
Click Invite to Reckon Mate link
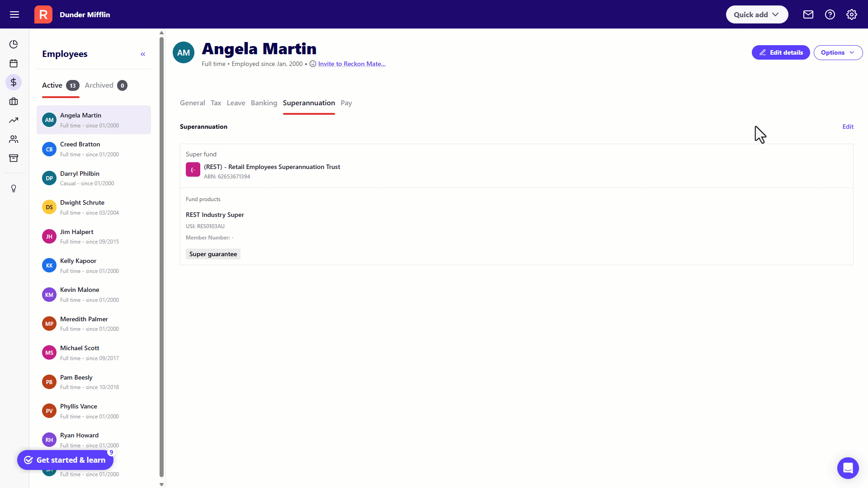coord(351,64)
